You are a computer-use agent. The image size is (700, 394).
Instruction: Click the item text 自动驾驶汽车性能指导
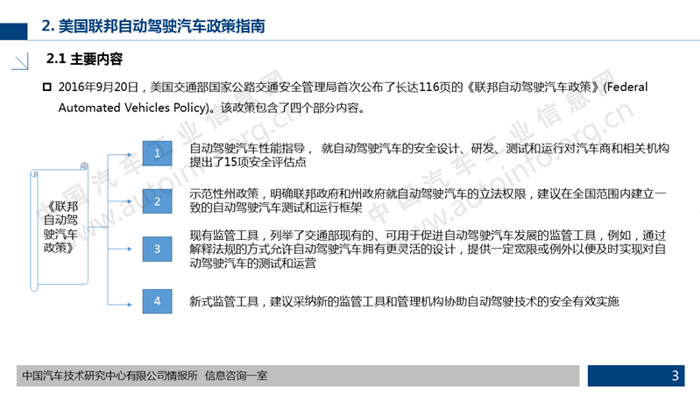coord(247,148)
